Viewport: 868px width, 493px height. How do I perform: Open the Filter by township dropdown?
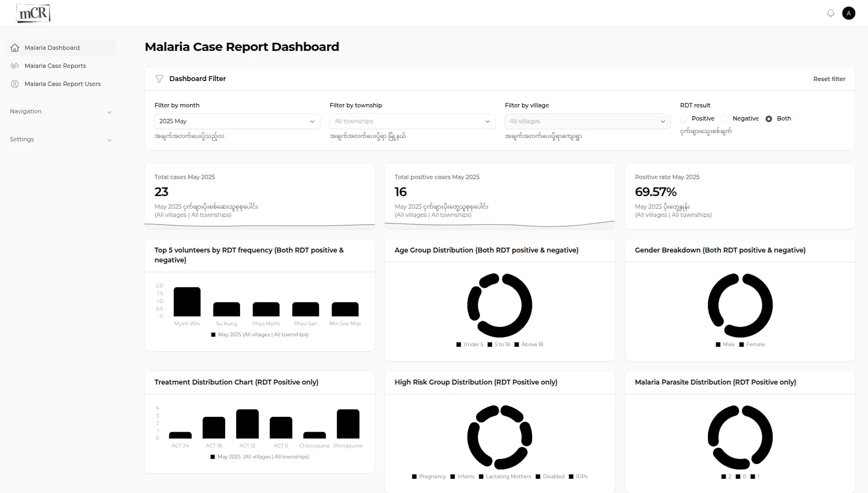pos(412,121)
